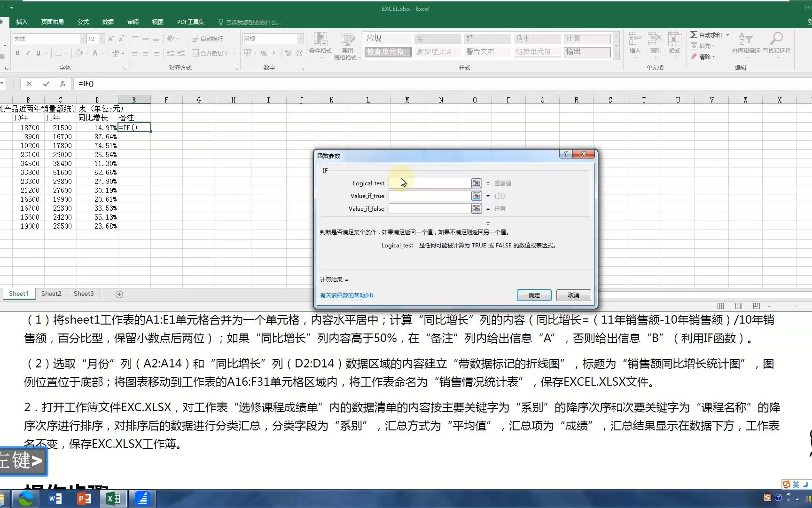Click the center horizontally icon
The image size is (812, 508).
coord(146,53)
